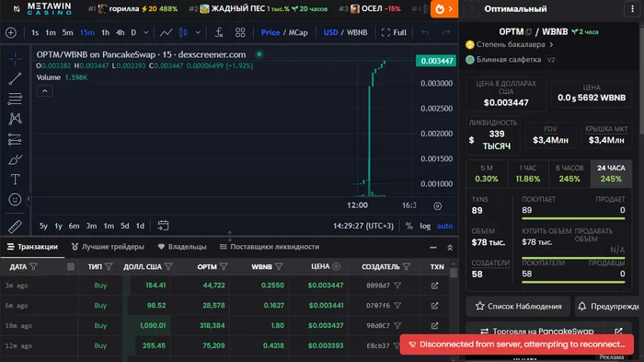Select the 1s timeframe
The width and height of the screenshot is (644, 362).
click(x=35, y=32)
